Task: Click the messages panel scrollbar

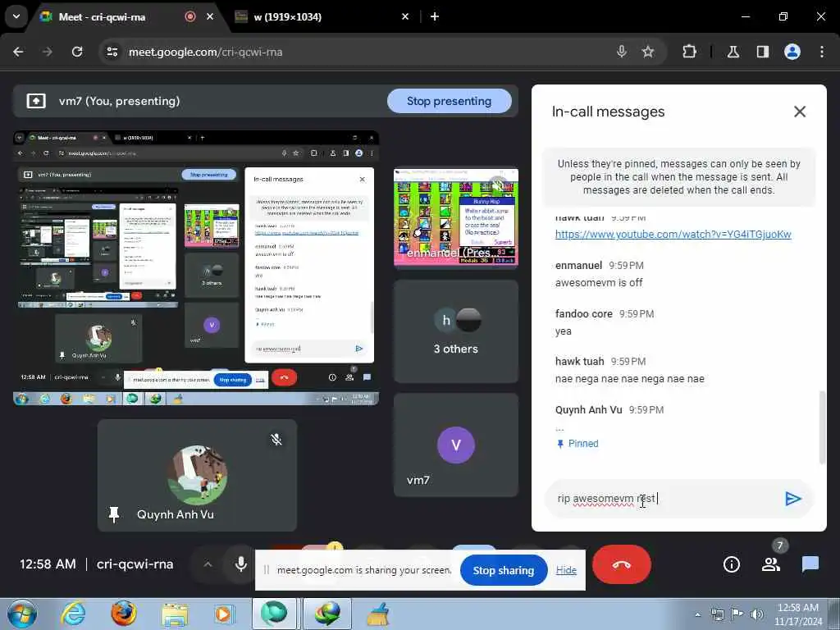Action: [822, 427]
